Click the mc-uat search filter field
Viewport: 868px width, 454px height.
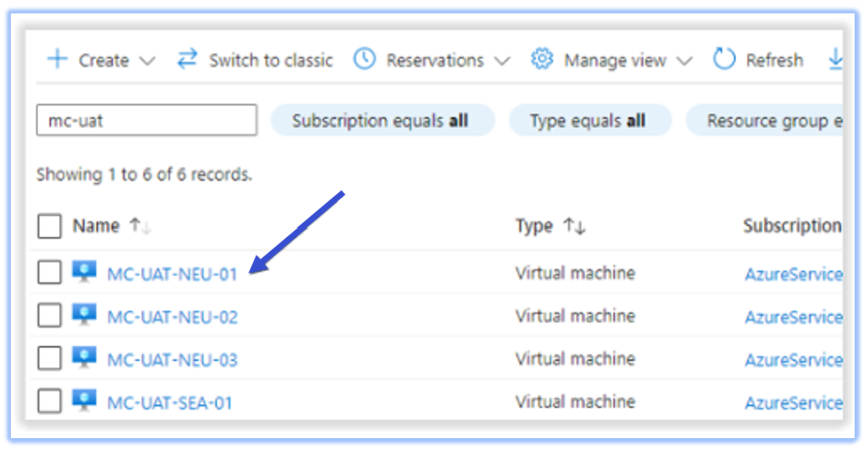147,121
